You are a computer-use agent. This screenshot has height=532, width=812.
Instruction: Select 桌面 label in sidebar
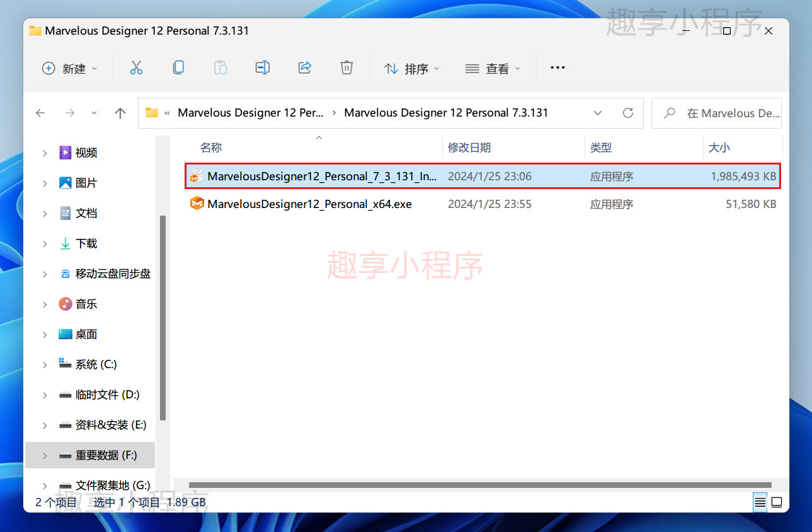click(86, 334)
